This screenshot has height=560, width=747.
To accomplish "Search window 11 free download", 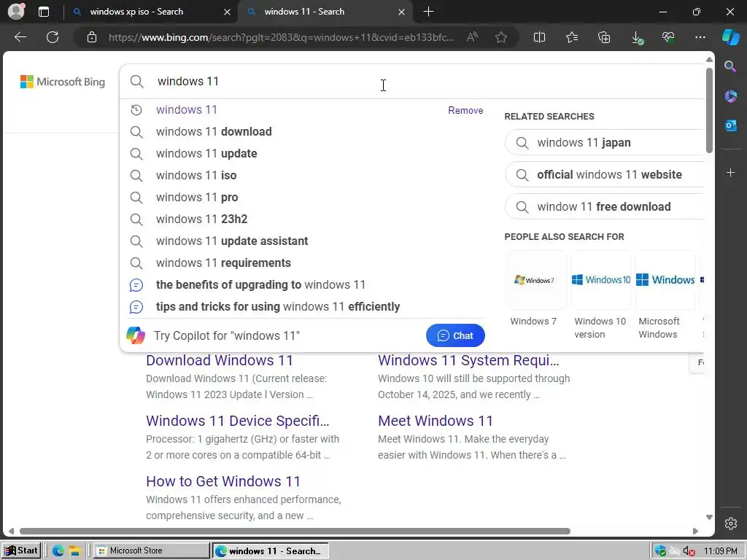I will coord(605,206).
